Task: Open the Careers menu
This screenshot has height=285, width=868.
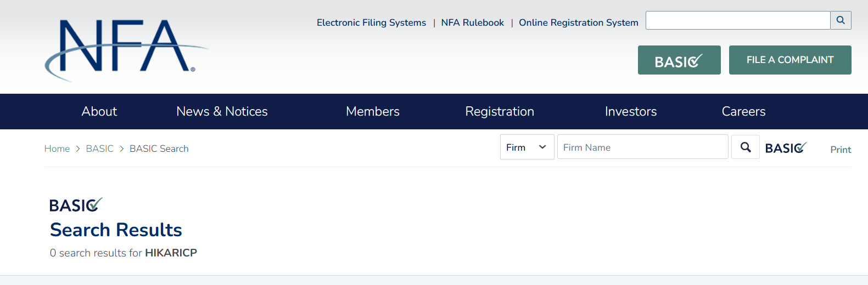Action: pyautogui.click(x=743, y=111)
